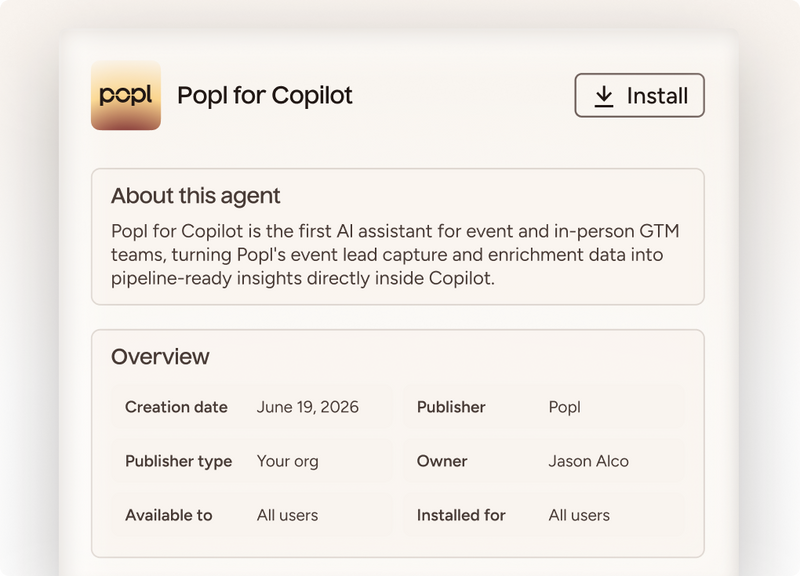This screenshot has height=576, width=800.
Task: Click the Overview heading
Action: 160,357
